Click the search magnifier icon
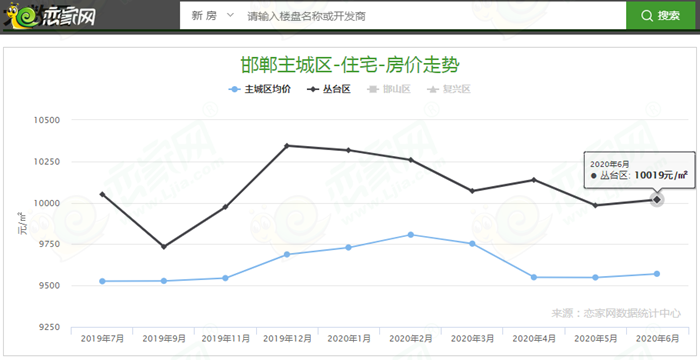This screenshot has width=700, height=360. pyautogui.click(x=646, y=16)
